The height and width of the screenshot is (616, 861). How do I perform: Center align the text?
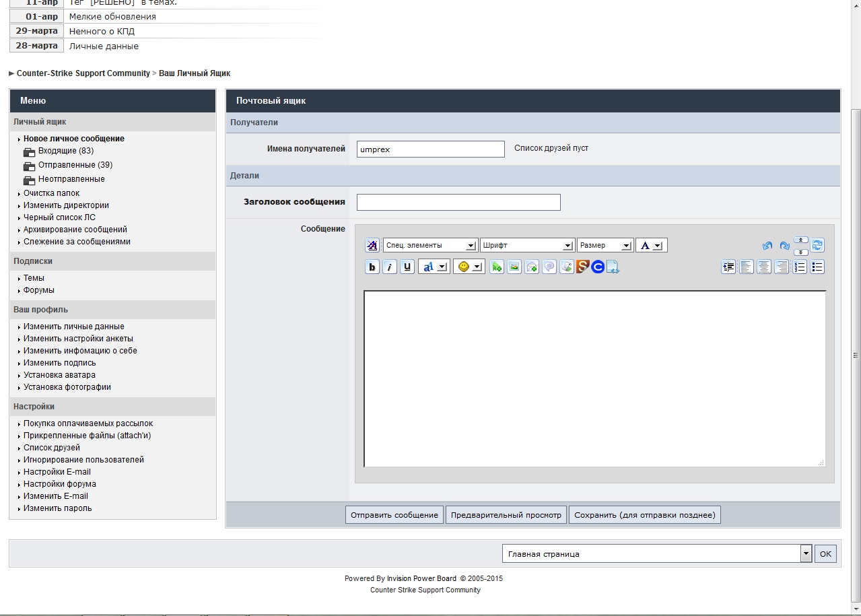(x=764, y=267)
